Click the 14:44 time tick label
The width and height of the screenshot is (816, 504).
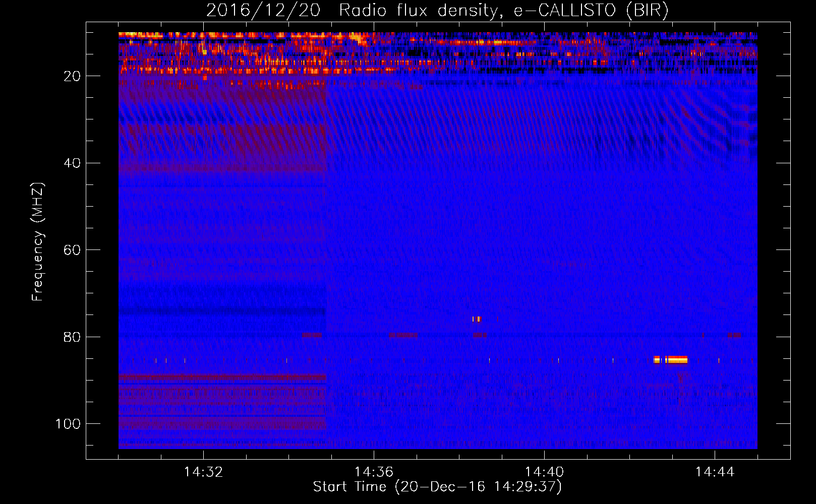pyautogui.click(x=715, y=472)
